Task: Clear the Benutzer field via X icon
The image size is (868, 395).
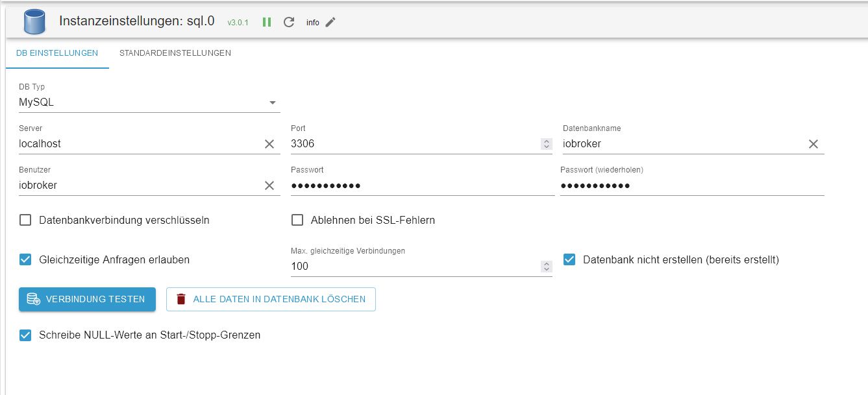Action: [x=269, y=186]
